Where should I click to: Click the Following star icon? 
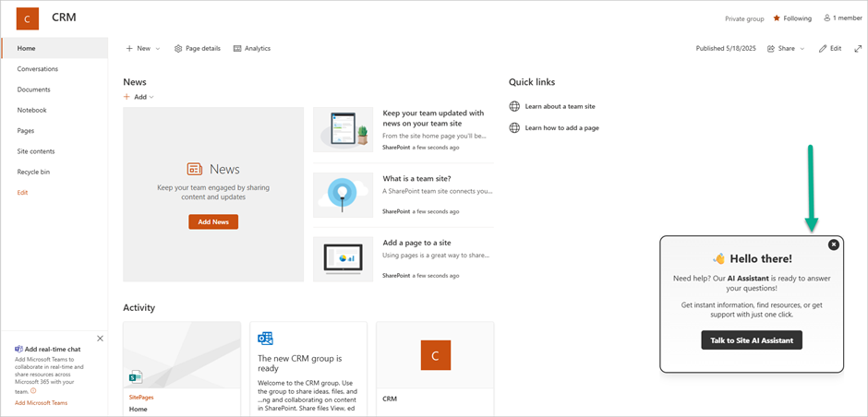777,18
